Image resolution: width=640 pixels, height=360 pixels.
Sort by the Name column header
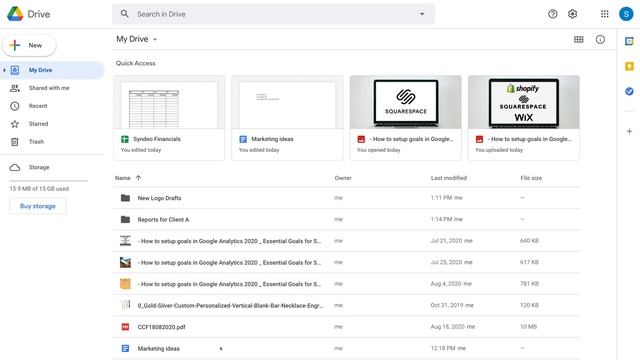pos(122,178)
